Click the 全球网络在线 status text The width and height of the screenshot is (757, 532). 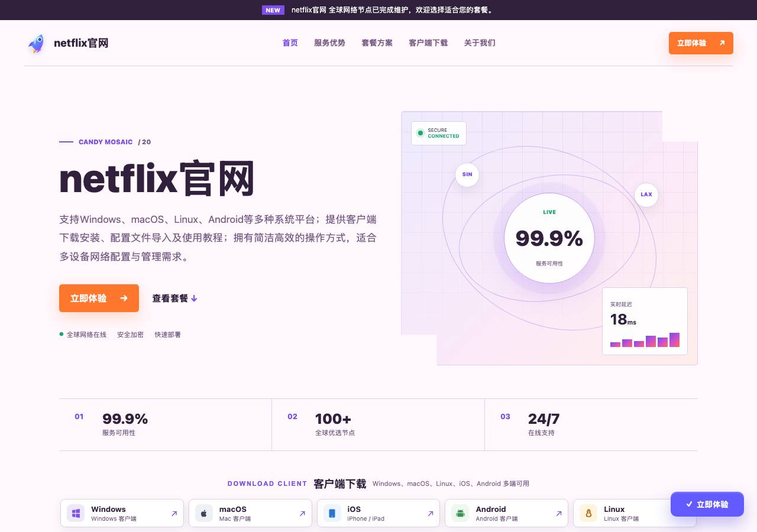coord(86,335)
